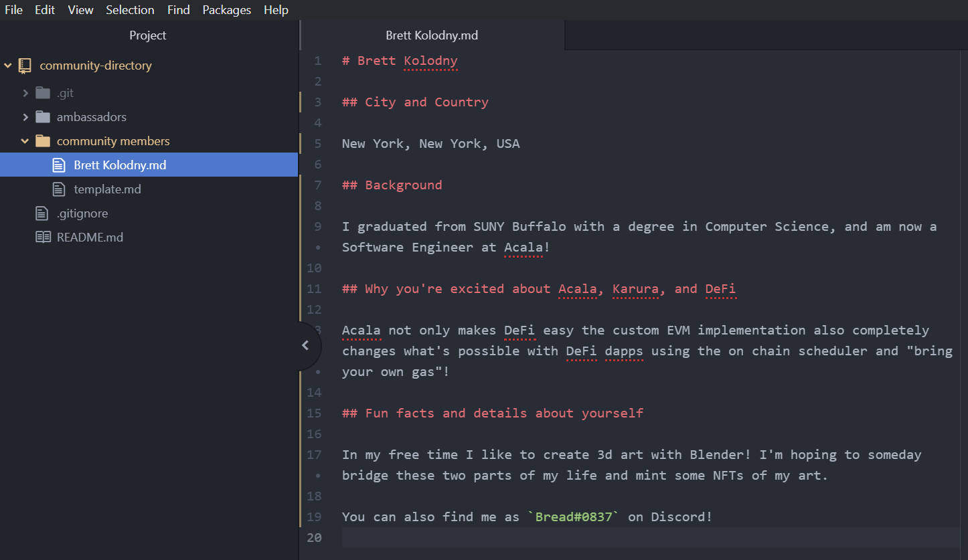Click the Project panel header
Image resolution: width=968 pixels, height=560 pixels.
[148, 35]
